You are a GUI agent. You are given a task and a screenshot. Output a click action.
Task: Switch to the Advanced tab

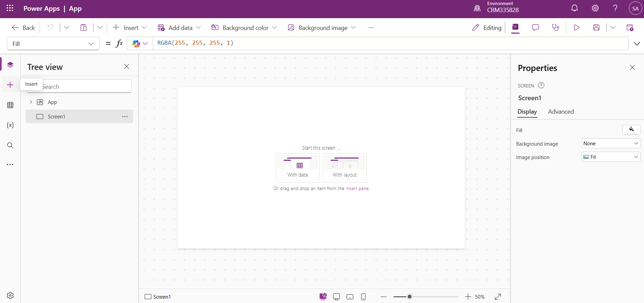(x=561, y=112)
